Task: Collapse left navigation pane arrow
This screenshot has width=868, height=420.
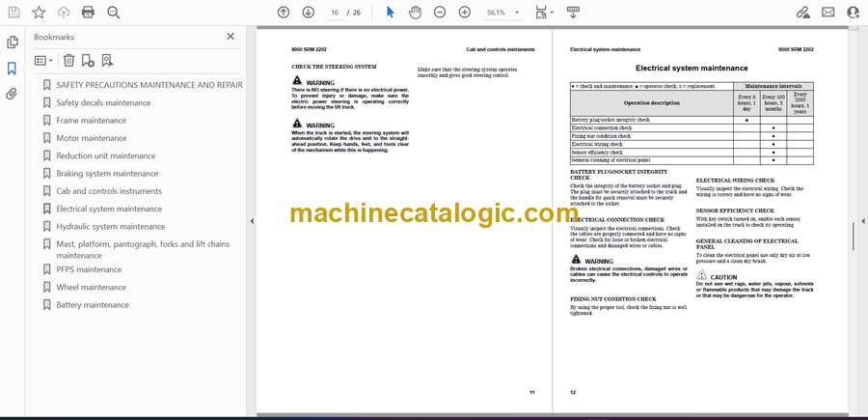Action: (x=252, y=221)
